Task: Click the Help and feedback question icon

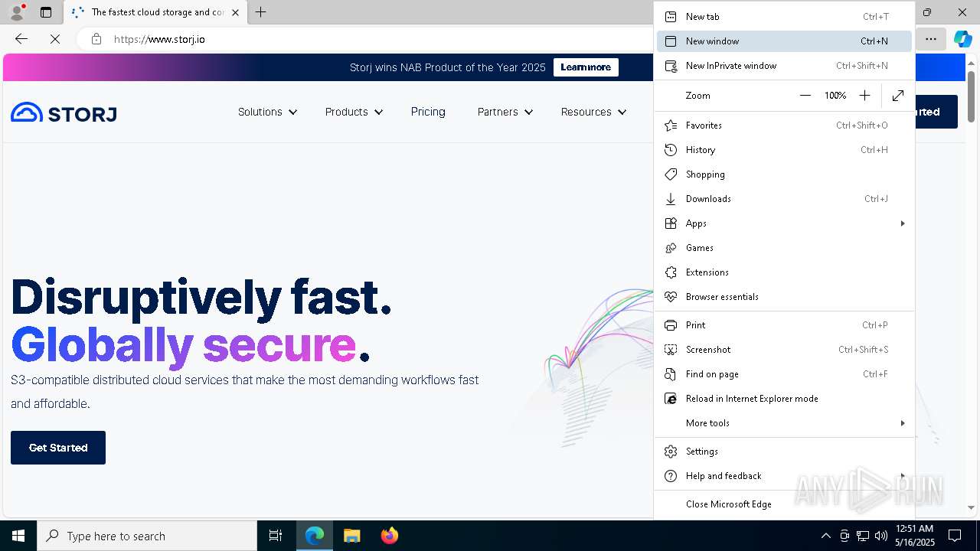Action: [671, 476]
